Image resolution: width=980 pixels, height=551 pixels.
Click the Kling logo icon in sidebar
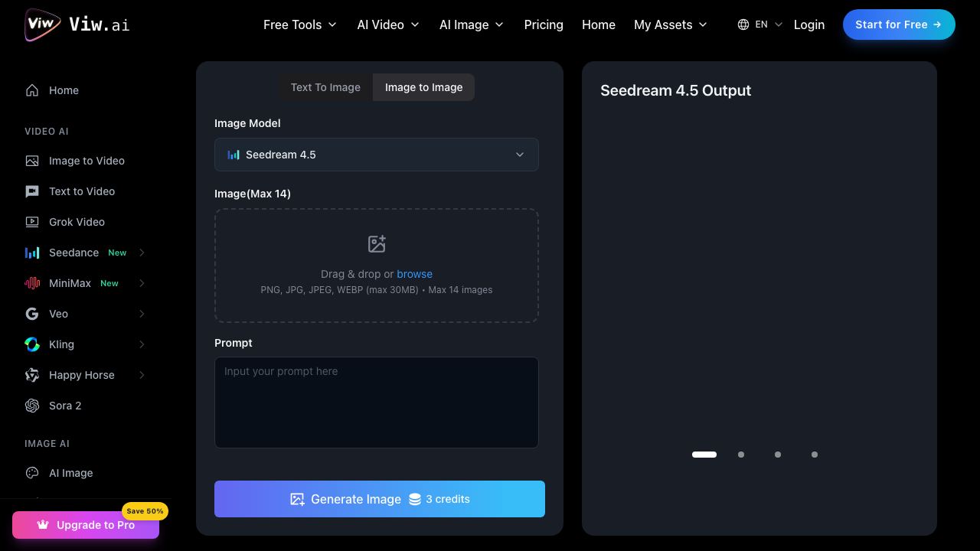point(32,344)
